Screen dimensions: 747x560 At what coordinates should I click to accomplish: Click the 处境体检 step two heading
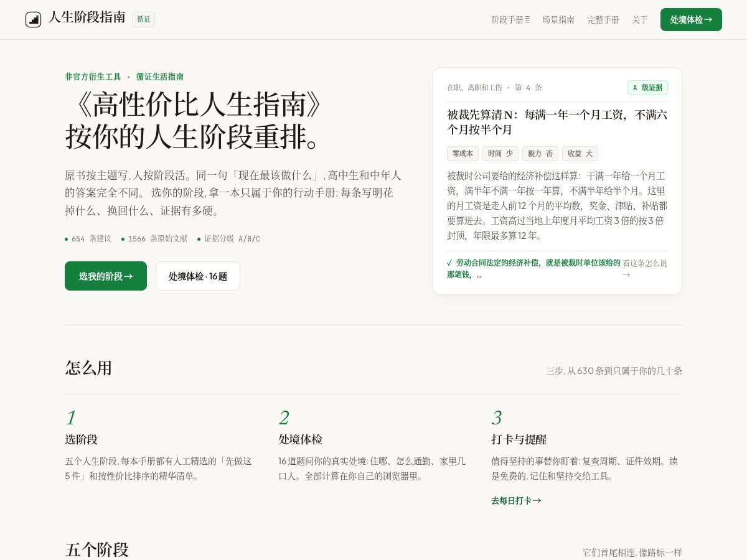pyautogui.click(x=300, y=439)
